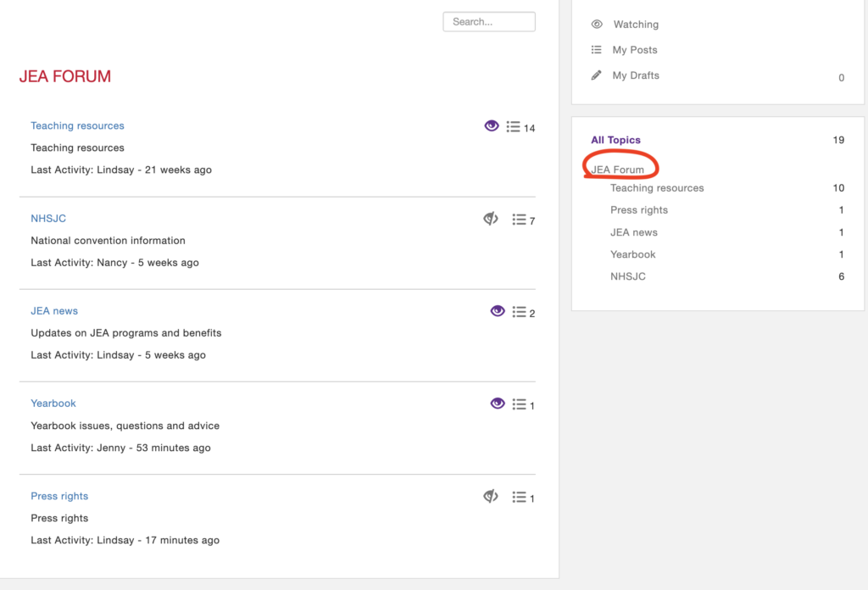The image size is (868, 590).
Task: Open My Drafts in the sidebar
Action: point(636,75)
